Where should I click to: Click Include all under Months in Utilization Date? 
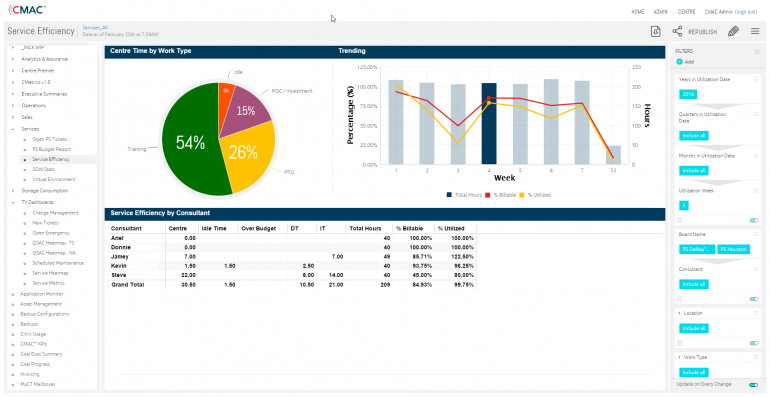694,170
